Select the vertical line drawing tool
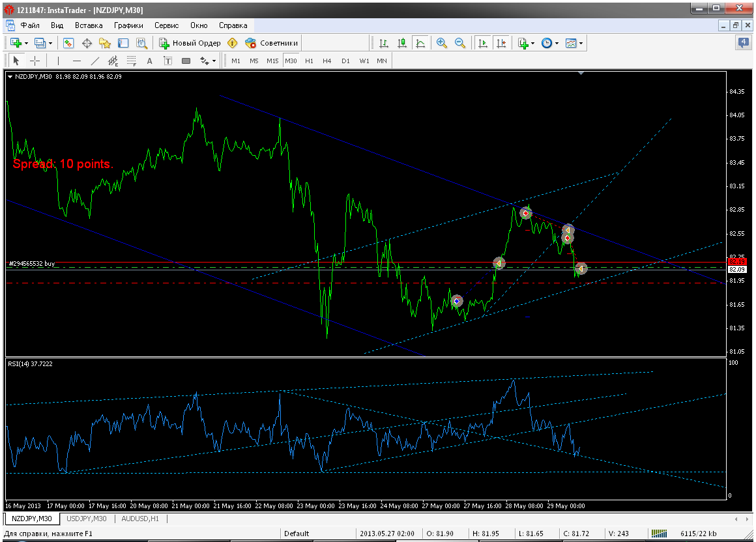 pos(58,61)
